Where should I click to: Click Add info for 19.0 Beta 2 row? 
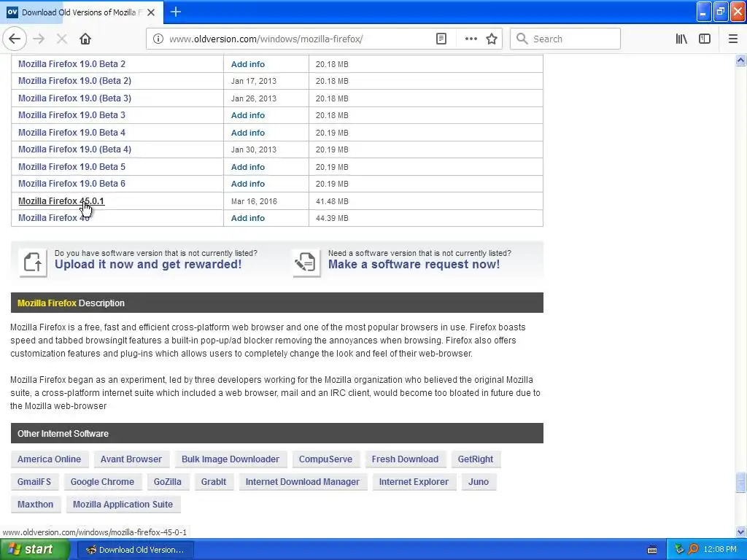point(248,64)
